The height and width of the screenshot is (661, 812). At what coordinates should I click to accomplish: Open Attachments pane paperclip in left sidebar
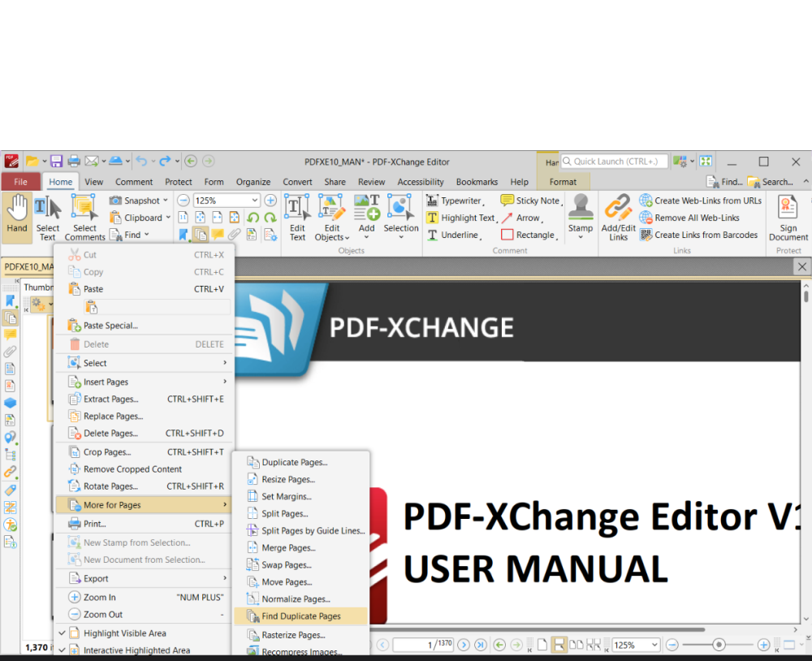click(x=10, y=352)
